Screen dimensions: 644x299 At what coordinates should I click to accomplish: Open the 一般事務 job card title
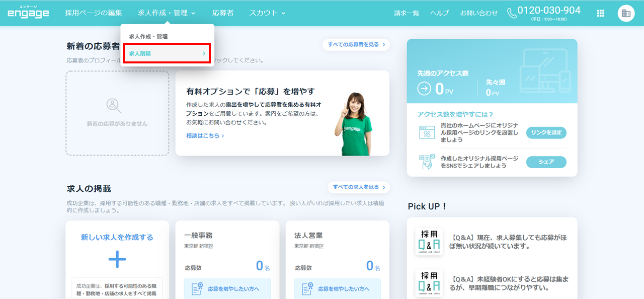click(198, 235)
